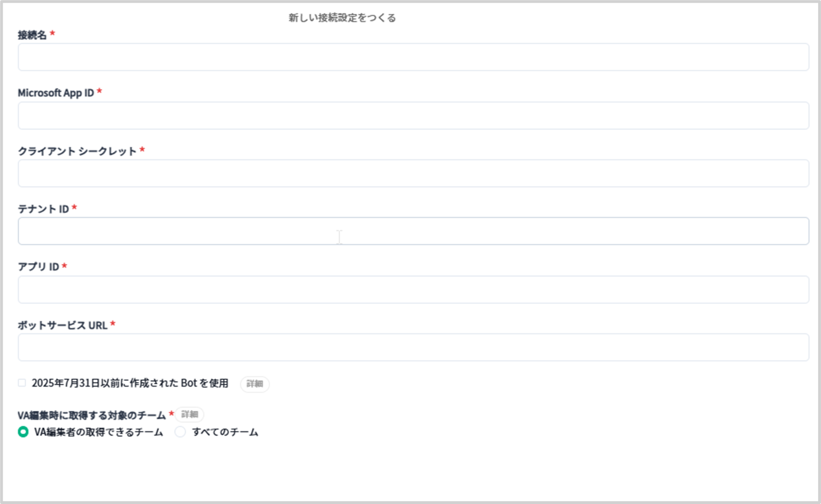The image size is (821, 504).
Task: Focus the Microsoft App ID input box
Action: click(413, 116)
